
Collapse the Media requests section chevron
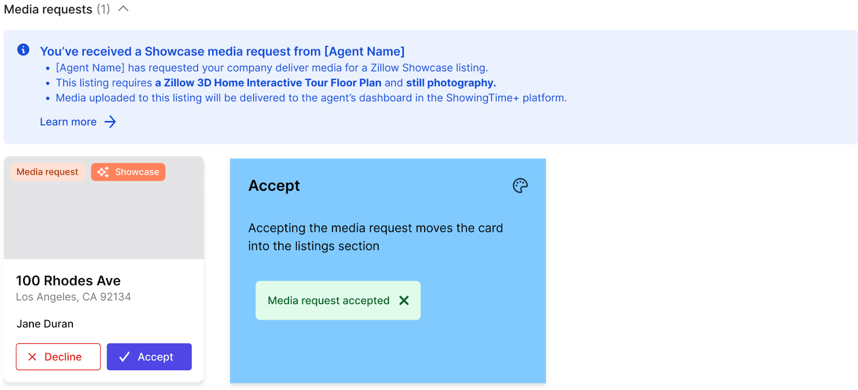click(x=124, y=9)
